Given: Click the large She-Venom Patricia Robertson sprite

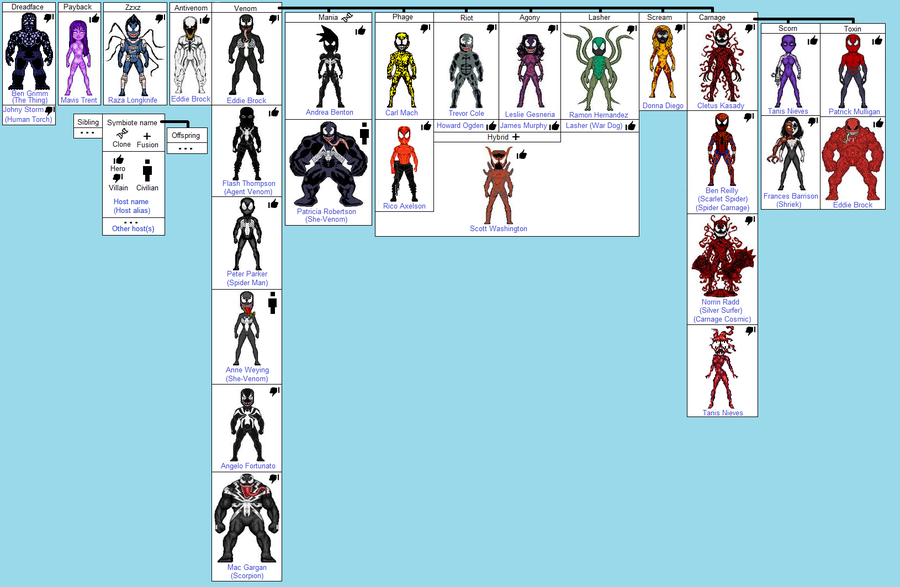Looking at the screenshot, I should pos(328,165).
